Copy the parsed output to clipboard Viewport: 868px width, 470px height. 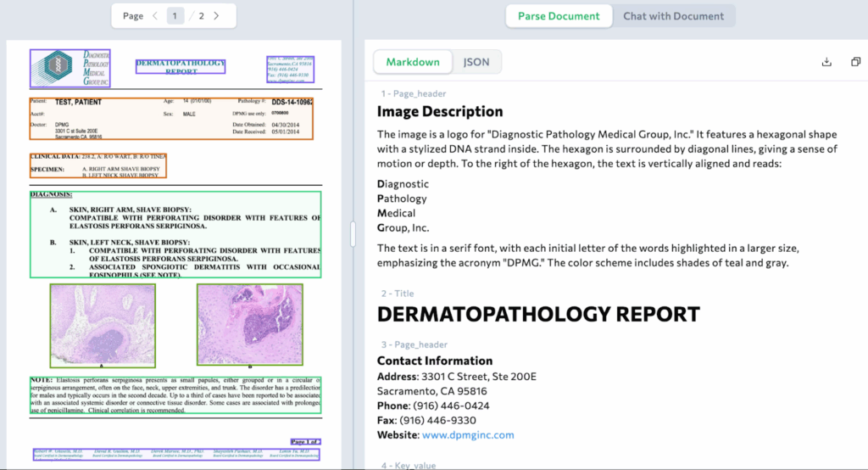(x=855, y=62)
